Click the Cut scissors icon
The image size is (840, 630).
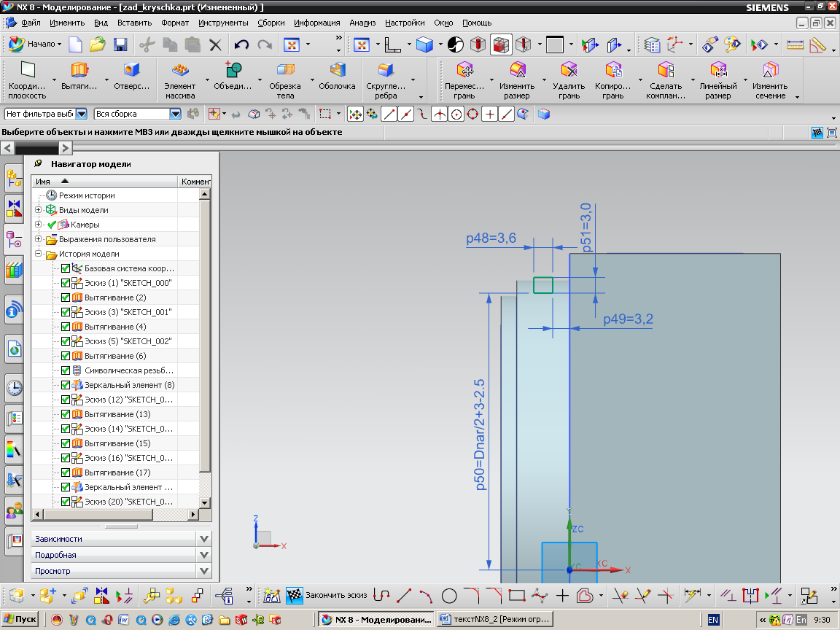pos(147,44)
